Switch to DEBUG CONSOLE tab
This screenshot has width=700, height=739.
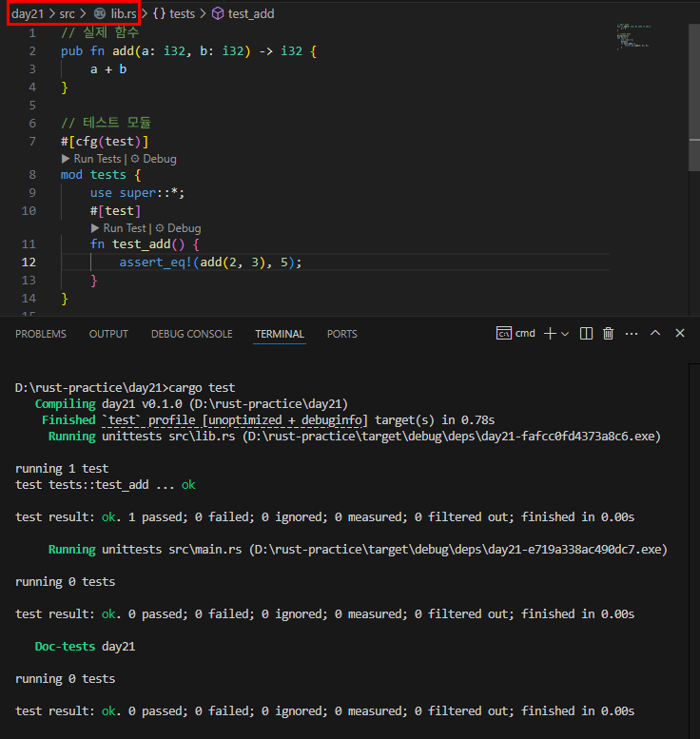click(x=191, y=334)
